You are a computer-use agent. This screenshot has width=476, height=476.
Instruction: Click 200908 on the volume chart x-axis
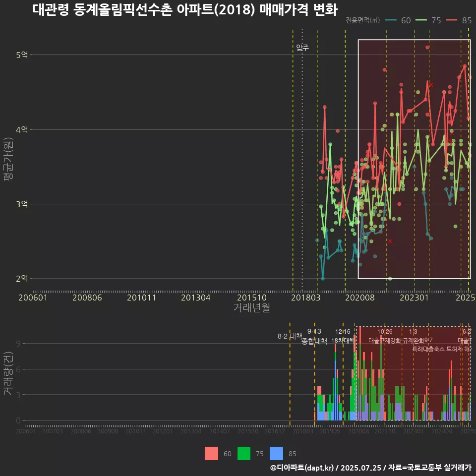[108, 431]
